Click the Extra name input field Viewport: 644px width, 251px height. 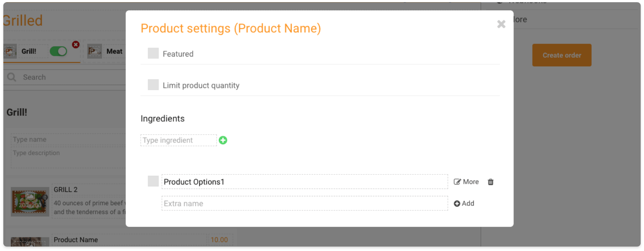click(x=305, y=203)
